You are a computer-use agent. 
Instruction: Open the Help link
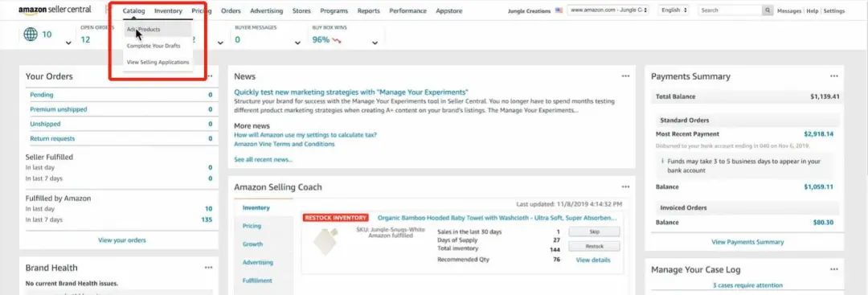pos(812,11)
